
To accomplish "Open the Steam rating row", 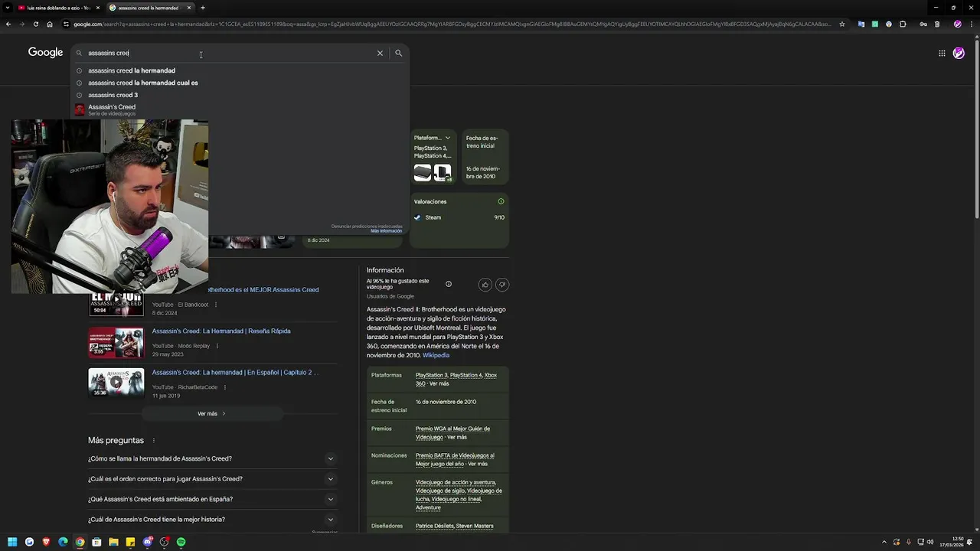I will coord(459,217).
